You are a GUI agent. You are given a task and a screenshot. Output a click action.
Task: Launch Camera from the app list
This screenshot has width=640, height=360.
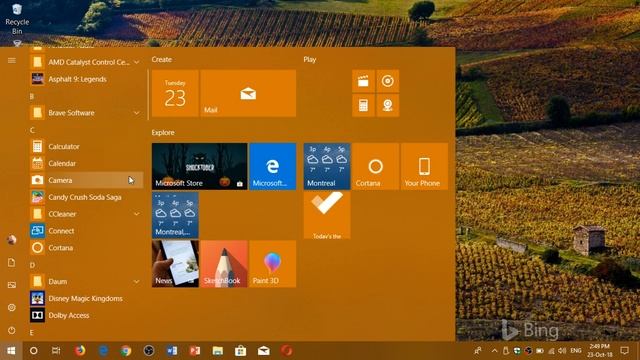[x=87, y=180]
